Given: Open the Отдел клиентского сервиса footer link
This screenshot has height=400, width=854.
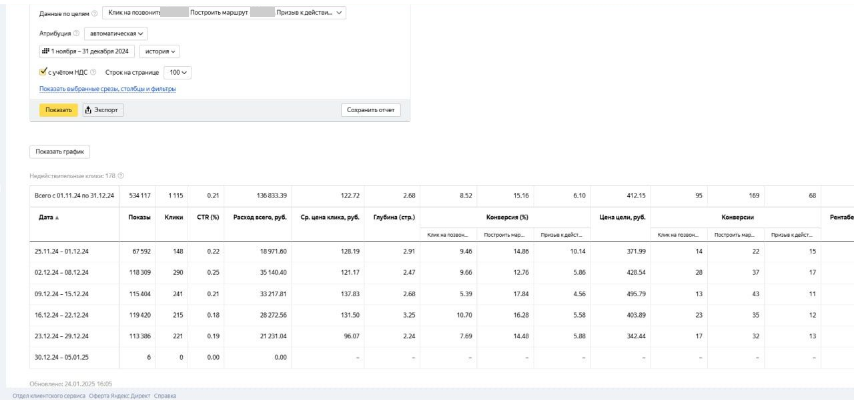Looking at the screenshot, I should pos(49,396).
